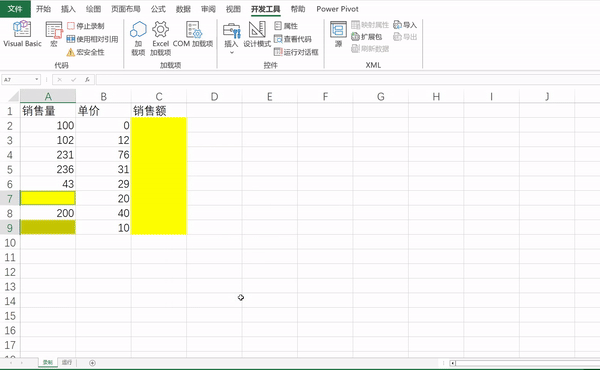Viewport: 600px width, 370px height.
Task: Click the horizontal scrollbar left arrow
Action: tap(453, 363)
